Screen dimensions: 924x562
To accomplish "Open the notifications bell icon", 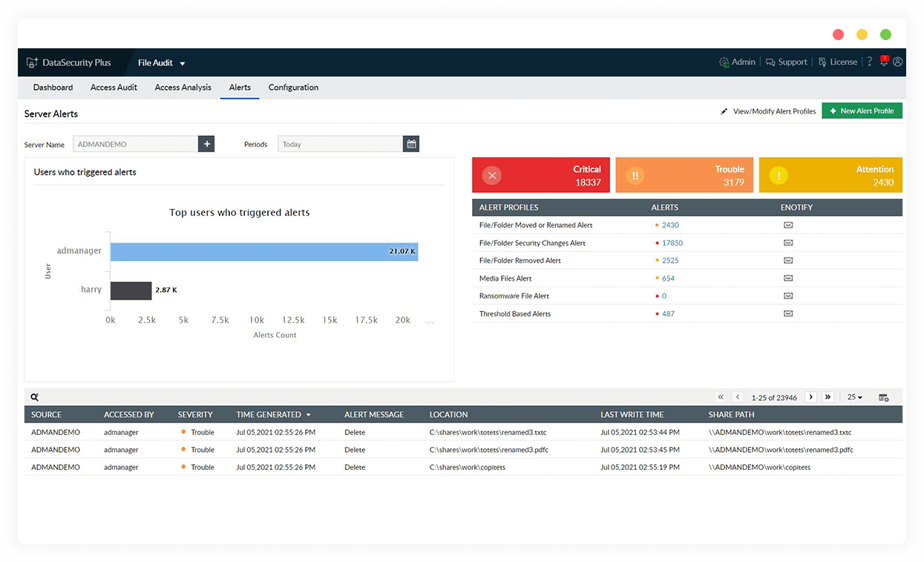I will 884,62.
